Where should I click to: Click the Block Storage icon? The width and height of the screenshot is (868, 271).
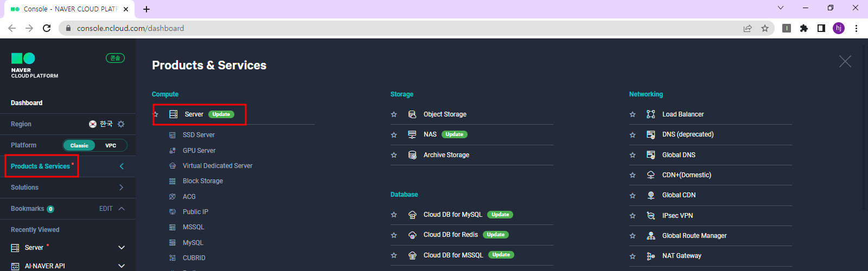173,181
